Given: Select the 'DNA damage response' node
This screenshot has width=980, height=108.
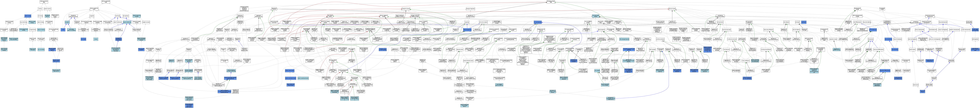Looking at the screenshot, I should 624,39.
